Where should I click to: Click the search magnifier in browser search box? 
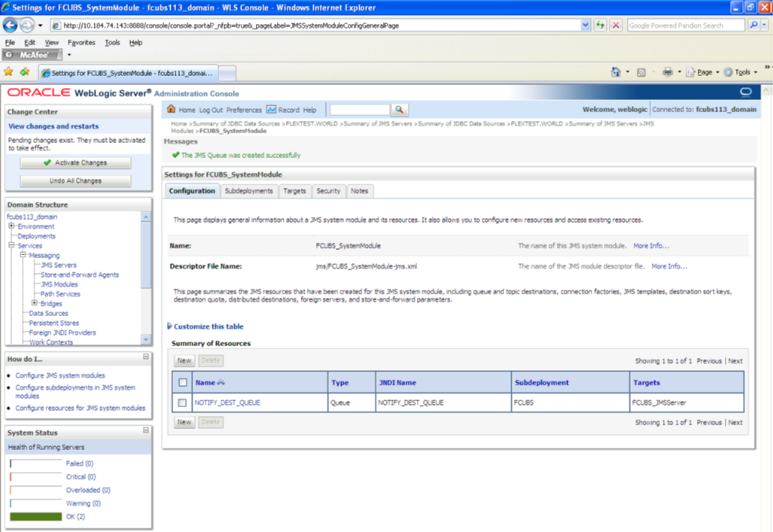click(x=753, y=25)
